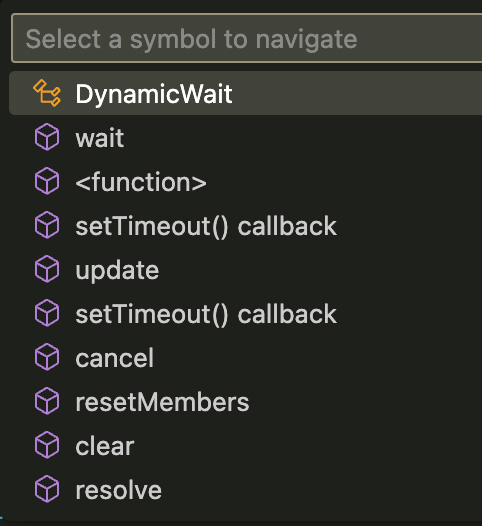Click the cube icon beside resolve
Image resolution: width=482 pixels, height=526 pixels.
pyautogui.click(x=47, y=489)
